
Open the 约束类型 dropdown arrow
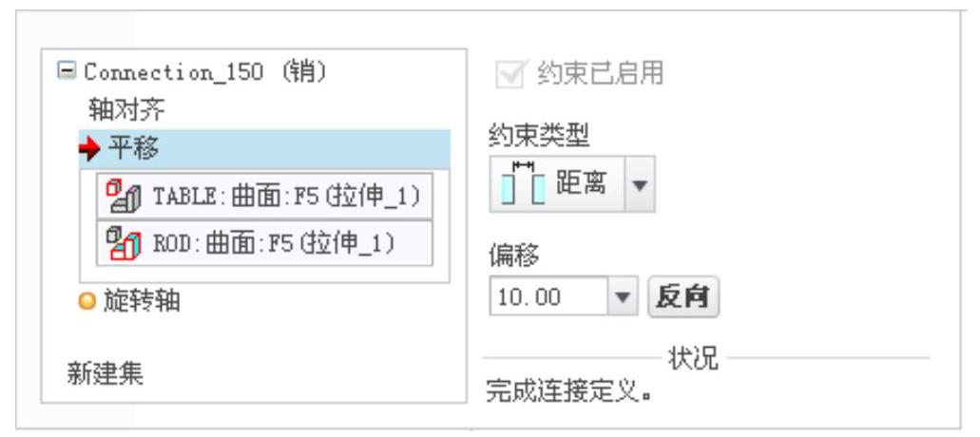point(640,185)
